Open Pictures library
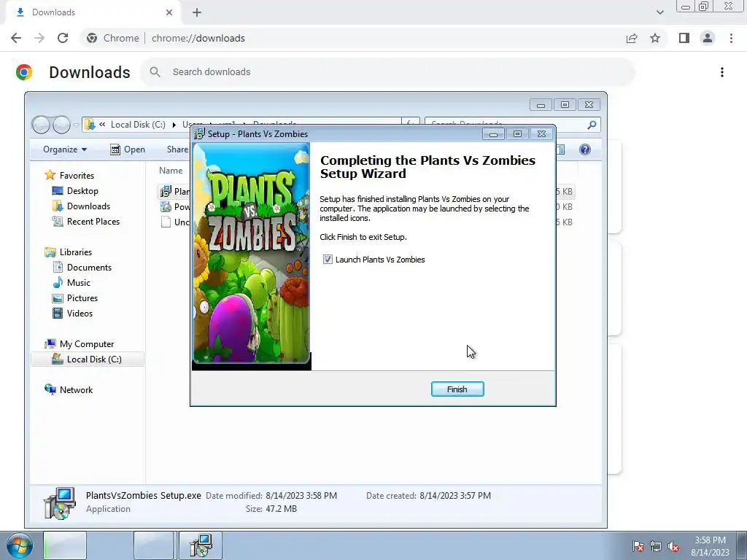This screenshot has height=560, width=747. pos(82,298)
